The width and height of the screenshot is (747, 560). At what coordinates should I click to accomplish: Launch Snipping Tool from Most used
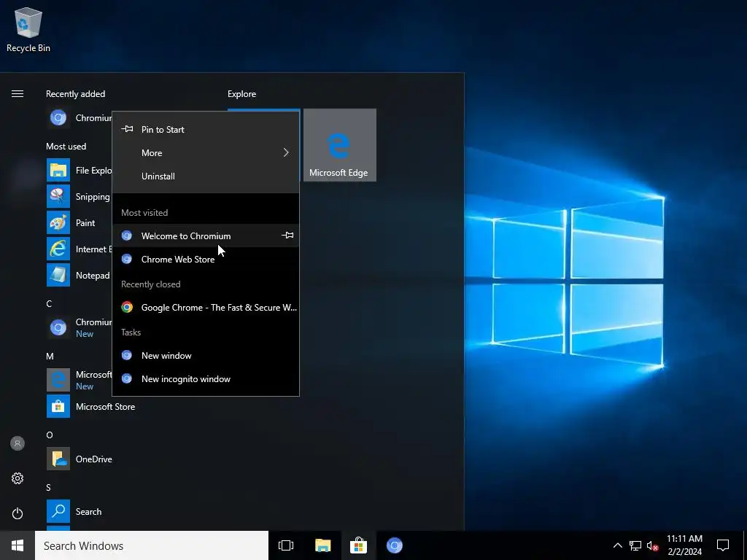coord(79,197)
